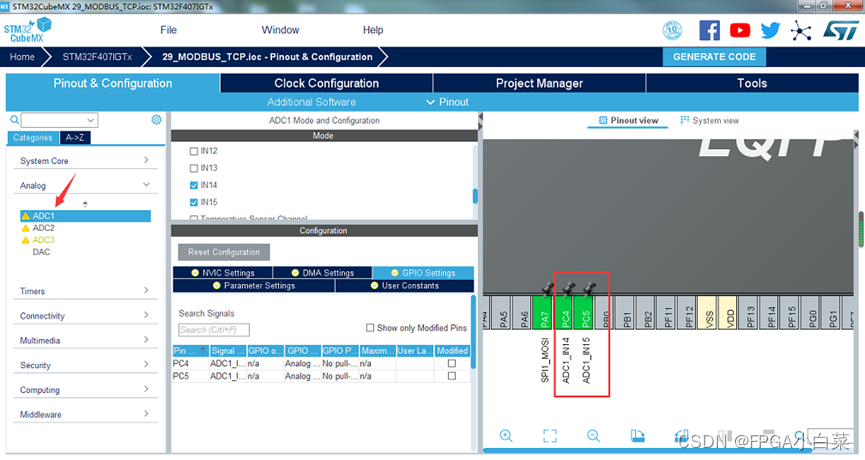
Task: Expand the Computing category
Action: pyautogui.click(x=85, y=390)
